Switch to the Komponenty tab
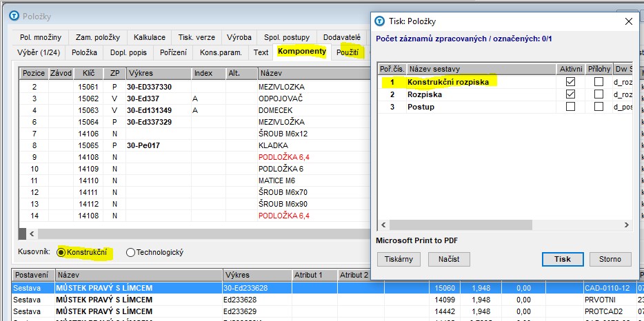The width and height of the screenshot is (644, 321). (x=301, y=52)
